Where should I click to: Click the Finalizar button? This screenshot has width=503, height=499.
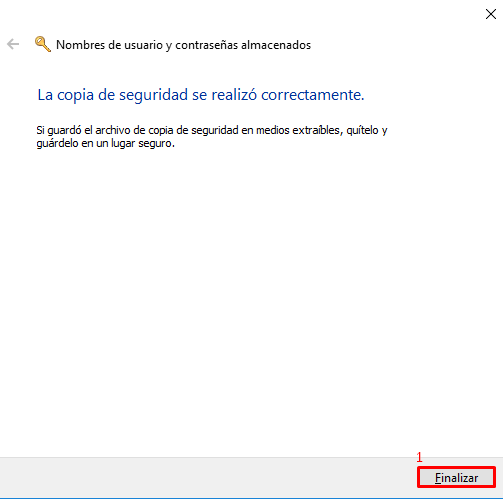(456, 477)
